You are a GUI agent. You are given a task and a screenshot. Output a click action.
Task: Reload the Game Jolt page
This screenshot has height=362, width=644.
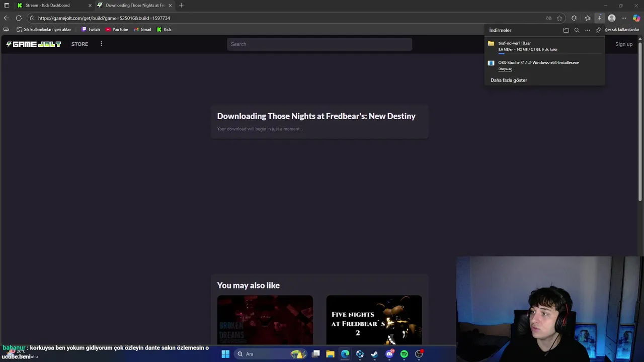(19, 18)
